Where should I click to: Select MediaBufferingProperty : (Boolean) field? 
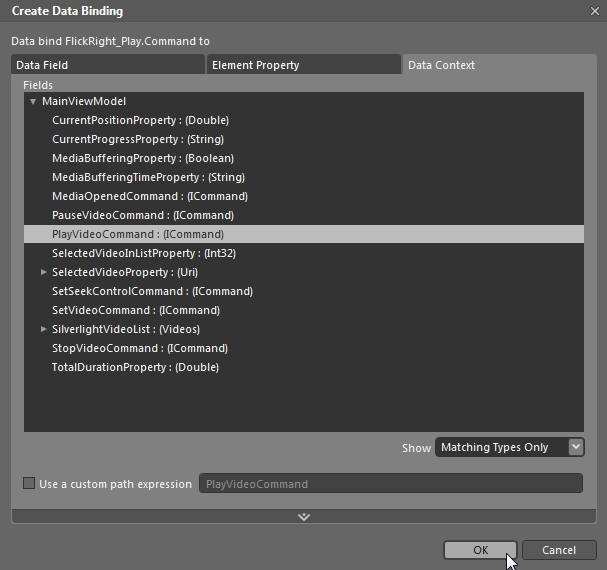click(x=143, y=158)
